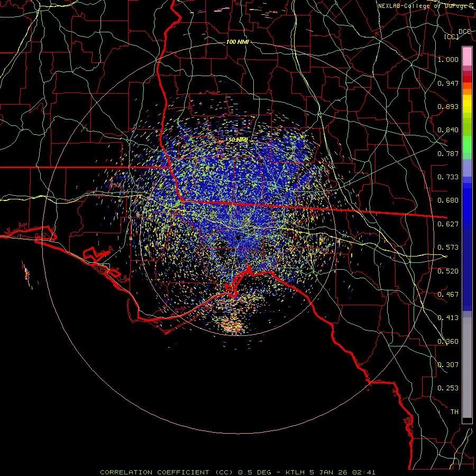Select the 0.627 scale label

point(448,224)
